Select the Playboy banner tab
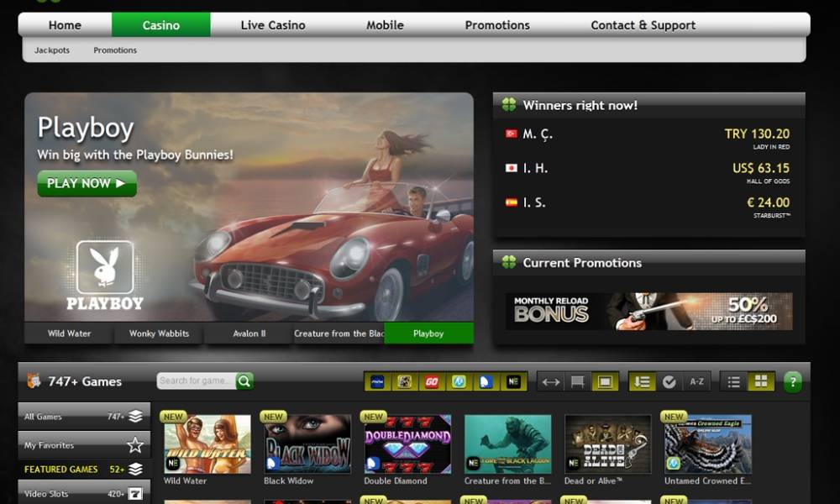The width and height of the screenshot is (840, 504). pyautogui.click(x=428, y=333)
